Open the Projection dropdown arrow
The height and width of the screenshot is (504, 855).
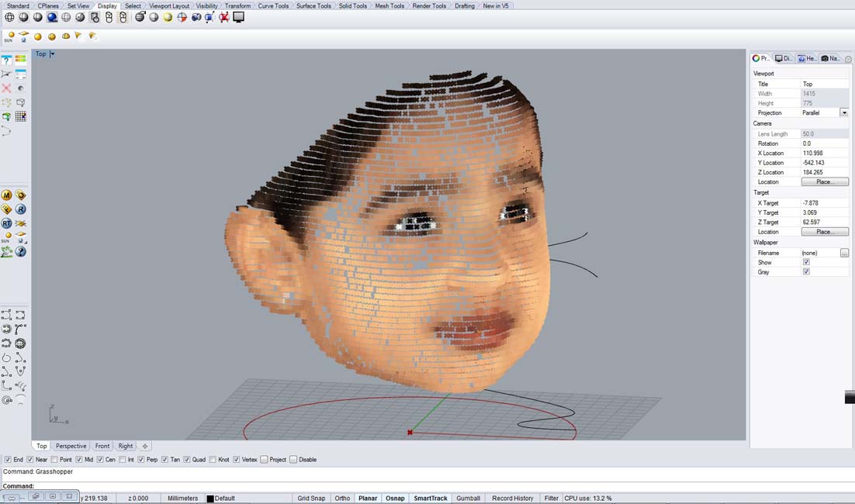pos(844,113)
